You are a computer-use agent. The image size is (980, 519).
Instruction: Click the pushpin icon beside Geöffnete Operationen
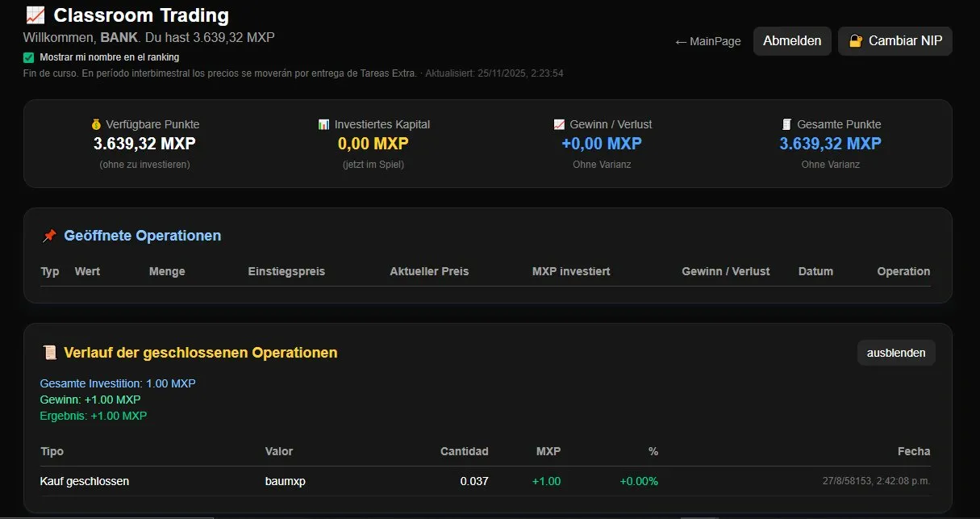49,236
